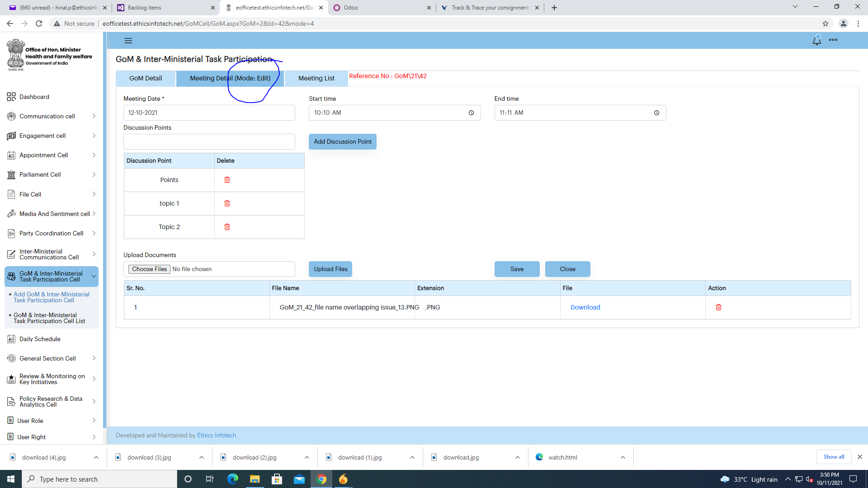Screen dimensions: 868x488
Task: Click the Add Discussion Point button
Action: [x=342, y=141]
